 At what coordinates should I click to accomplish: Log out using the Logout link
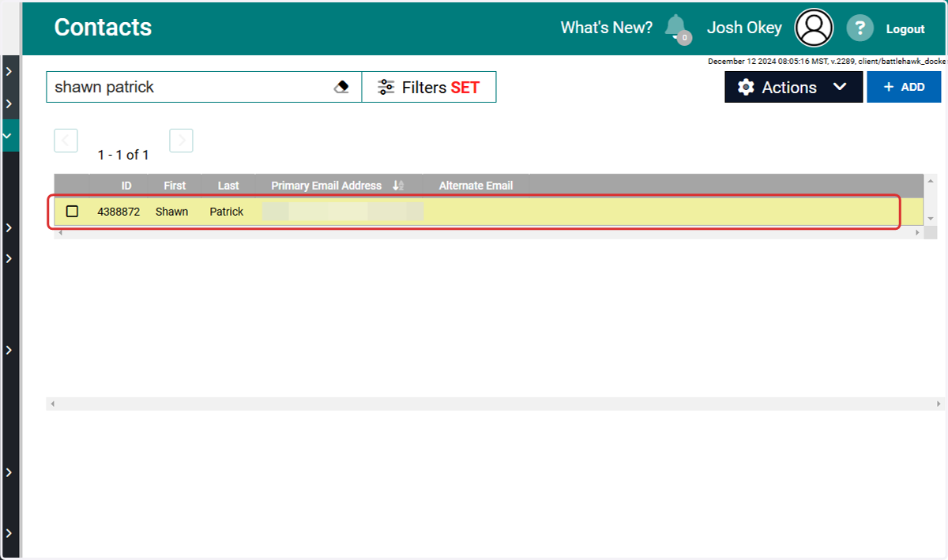(x=905, y=28)
